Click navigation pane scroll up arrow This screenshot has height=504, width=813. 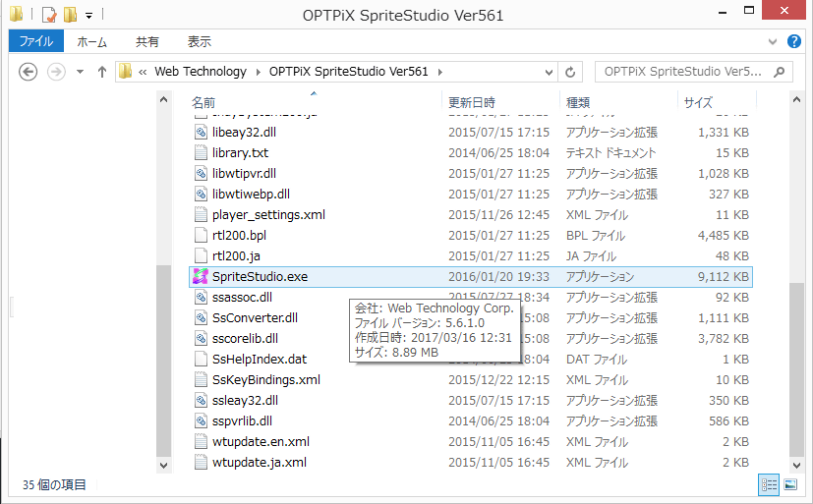point(163,99)
